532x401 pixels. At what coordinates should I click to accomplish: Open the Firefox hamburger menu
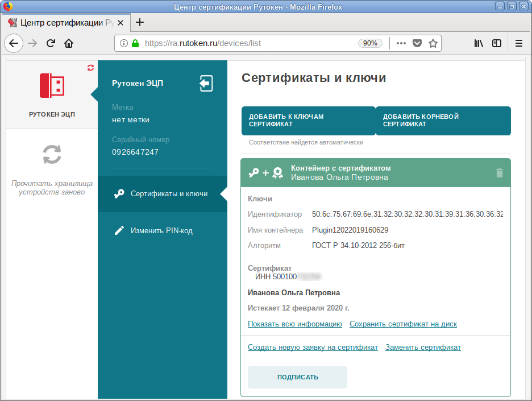pyautogui.click(x=518, y=43)
